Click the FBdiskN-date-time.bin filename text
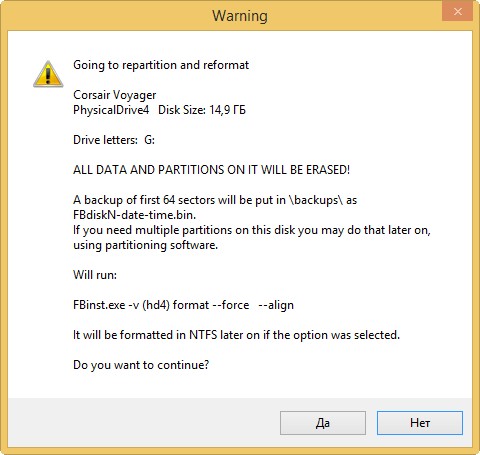480x455 pixels. click(x=134, y=215)
